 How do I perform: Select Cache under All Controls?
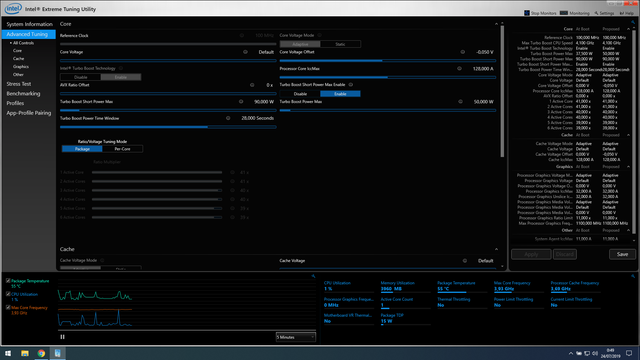(x=18, y=59)
